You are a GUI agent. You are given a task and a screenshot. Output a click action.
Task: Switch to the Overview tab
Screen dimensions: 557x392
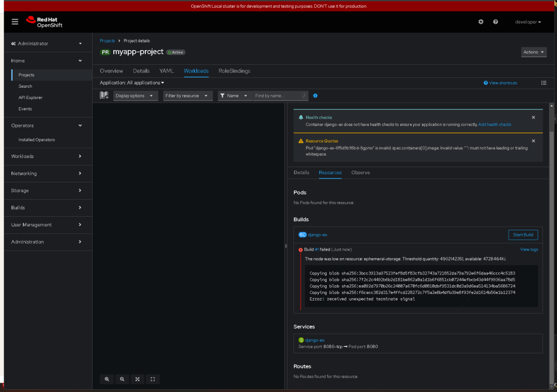111,71
